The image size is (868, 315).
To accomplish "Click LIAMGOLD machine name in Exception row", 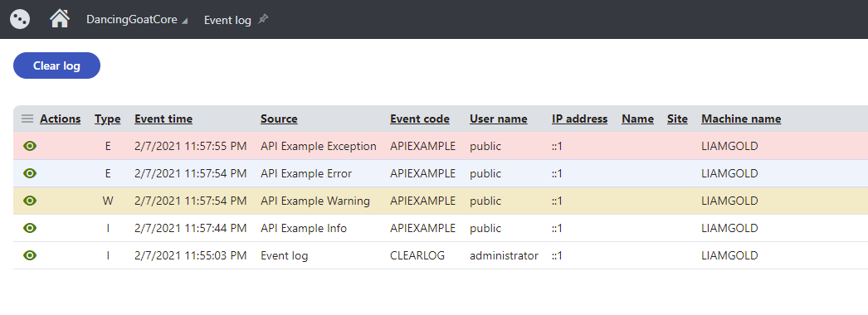I will (729, 147).
